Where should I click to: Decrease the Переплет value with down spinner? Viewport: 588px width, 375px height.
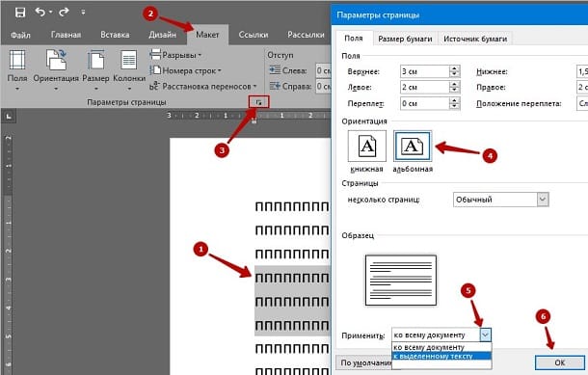coord(455,106)
